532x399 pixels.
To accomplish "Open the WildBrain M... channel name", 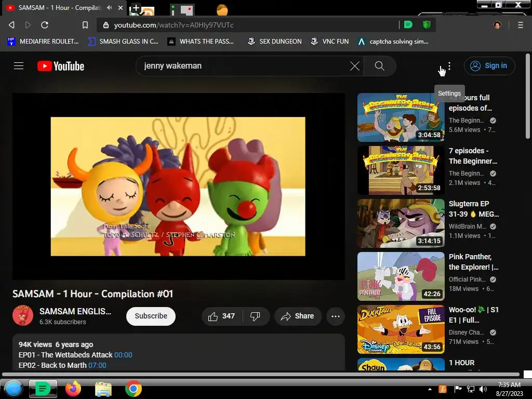I will [x=468, y=227].
